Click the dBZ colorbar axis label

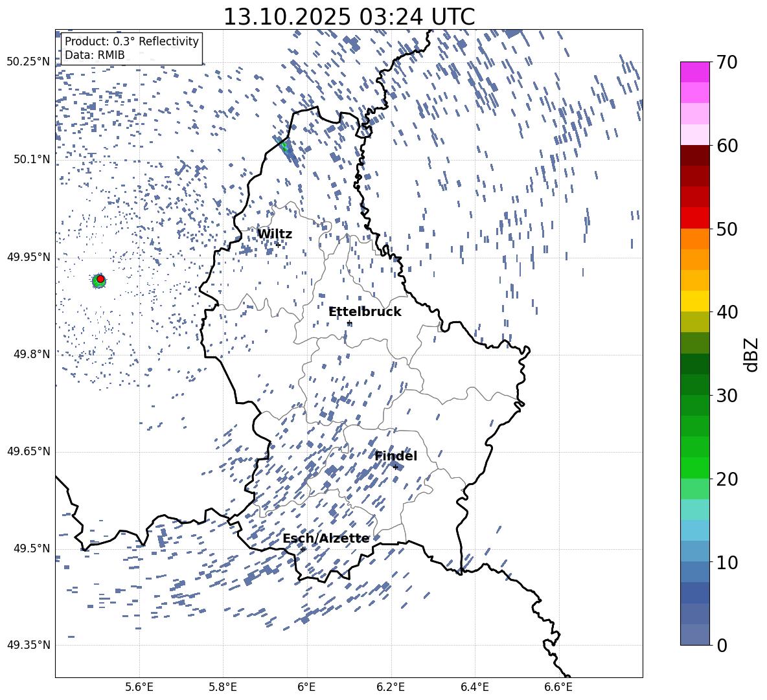pos(752,354)
